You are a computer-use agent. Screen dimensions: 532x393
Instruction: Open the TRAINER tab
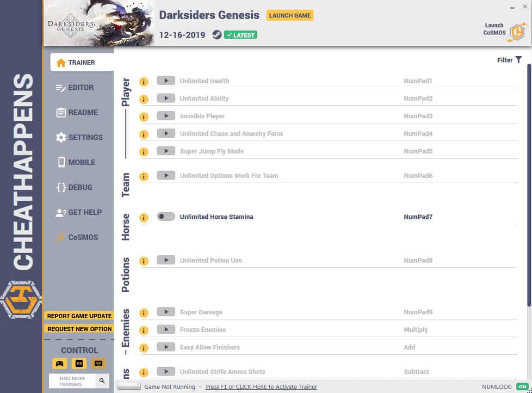[82, 62]
